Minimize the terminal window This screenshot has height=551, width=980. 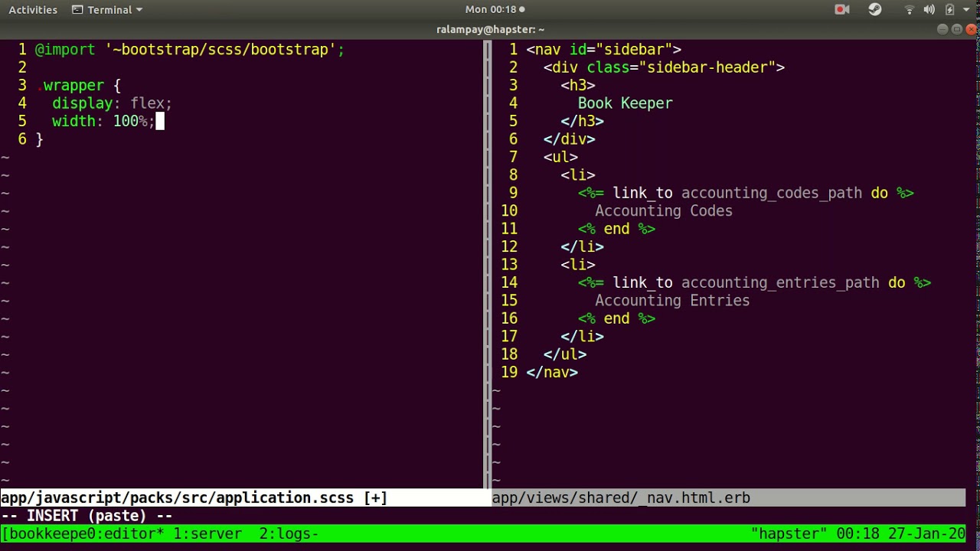[942, 29]
